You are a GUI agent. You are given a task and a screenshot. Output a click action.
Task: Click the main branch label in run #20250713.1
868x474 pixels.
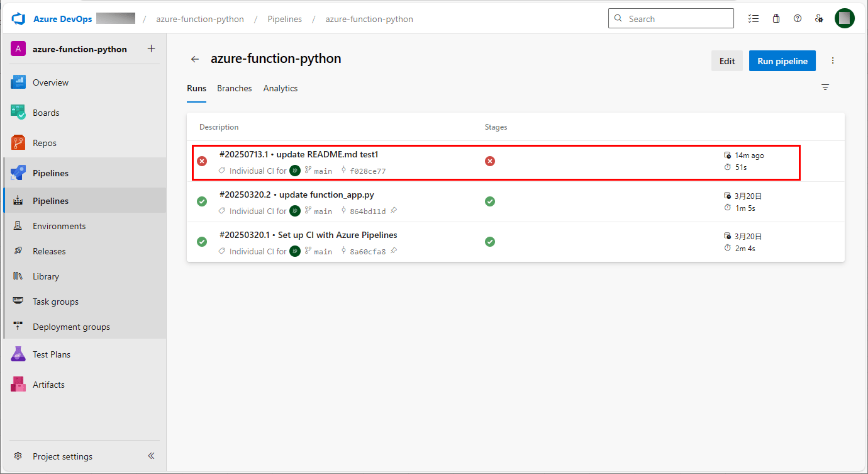point(323,171)
